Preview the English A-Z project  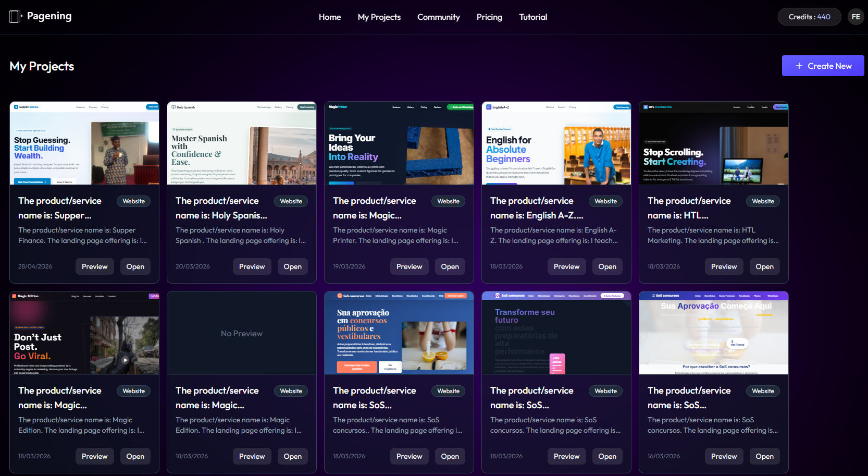click(x=567, y=266)
